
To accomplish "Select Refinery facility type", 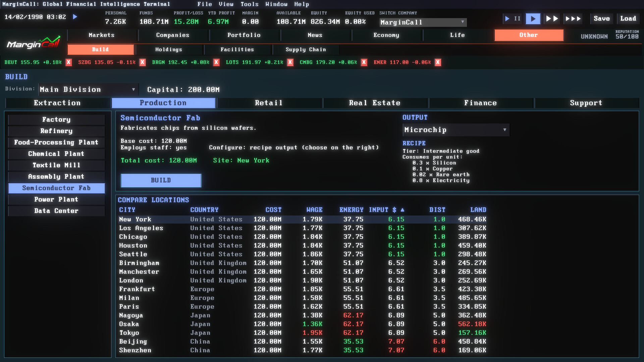I will click(x=56, y=131).
